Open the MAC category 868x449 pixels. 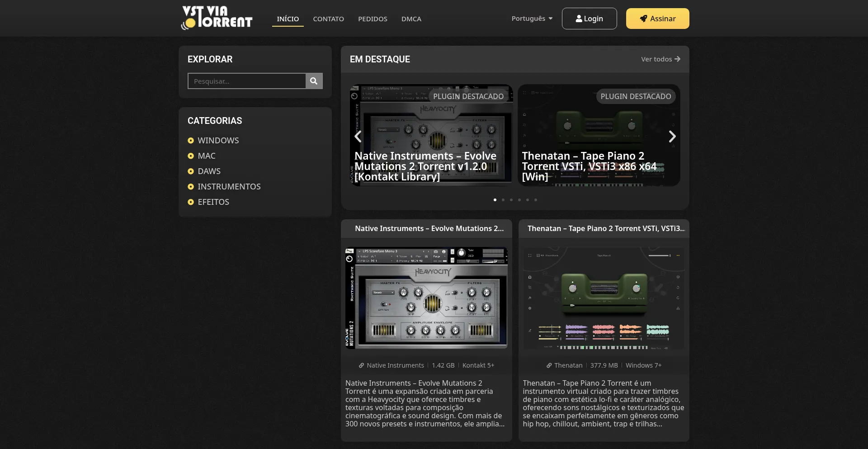click(206, 156)
